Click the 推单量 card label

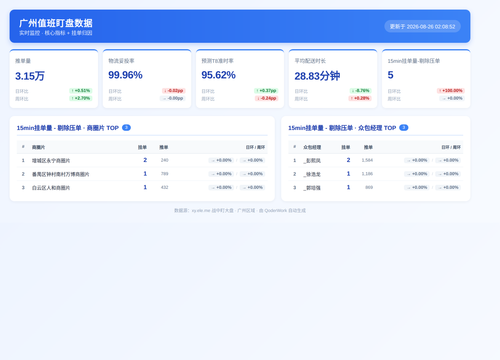[x=23, y=61]
